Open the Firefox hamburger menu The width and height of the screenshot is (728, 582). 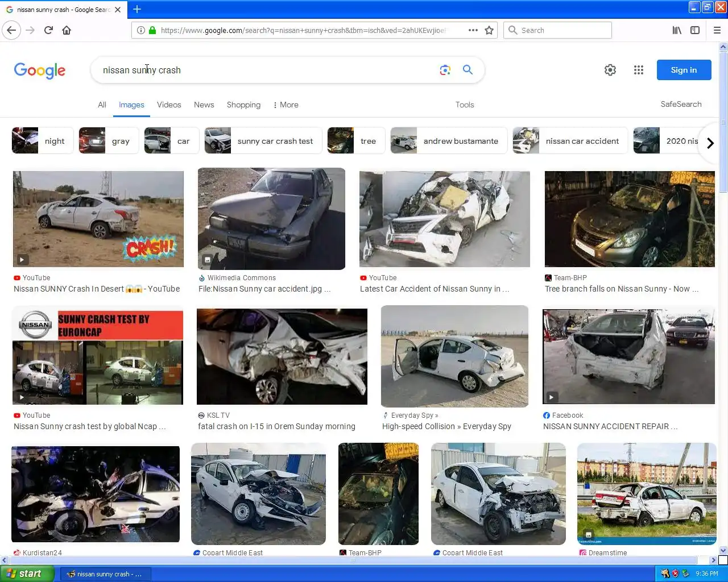click(717, 30)
